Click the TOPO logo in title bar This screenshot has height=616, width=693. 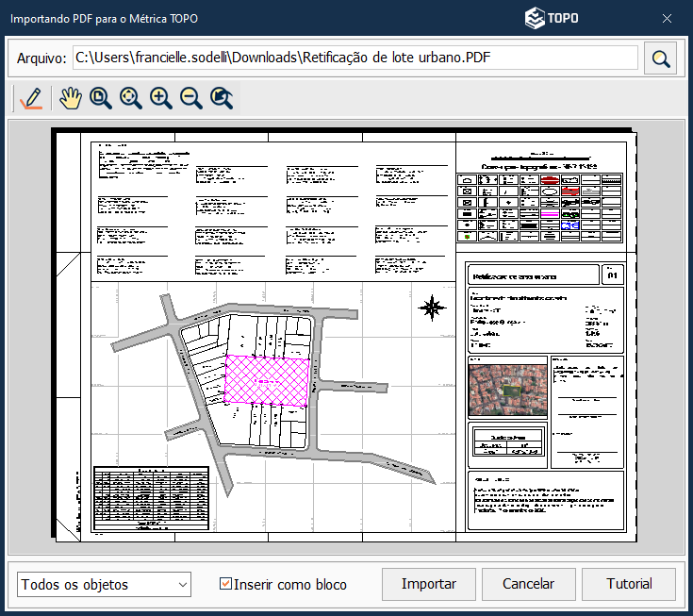[553, 18]
